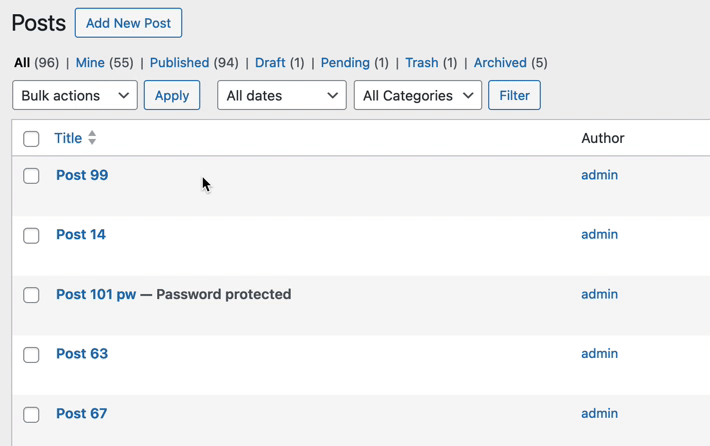Screen dimensions: 710x446
Task: Switch to the Draft posts view
Action: (270, 62)
